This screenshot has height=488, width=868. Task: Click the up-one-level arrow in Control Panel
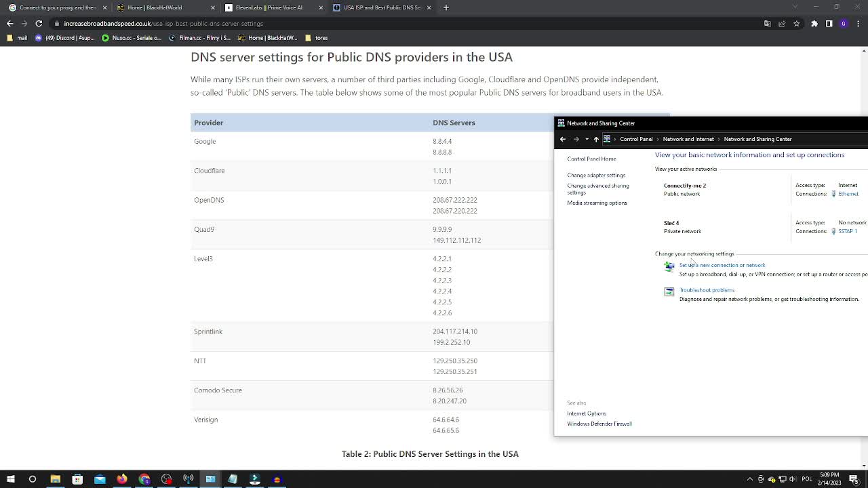596,139
